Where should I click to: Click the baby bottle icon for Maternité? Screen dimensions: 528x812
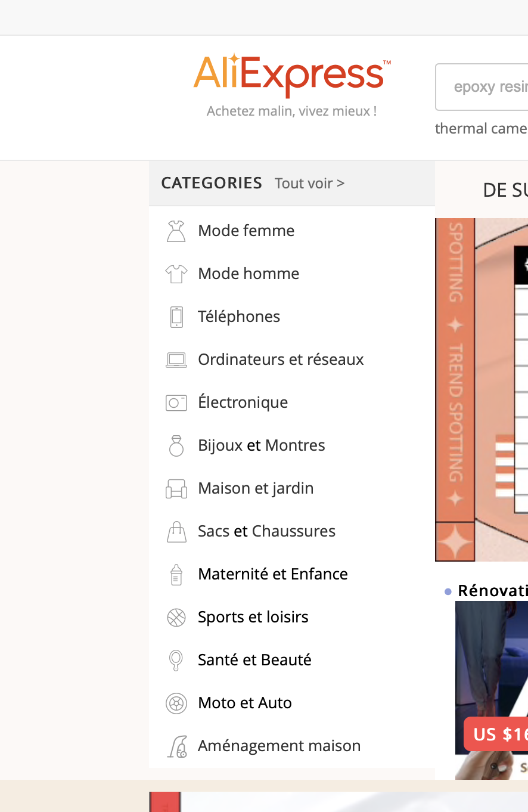tap(176, 574)
